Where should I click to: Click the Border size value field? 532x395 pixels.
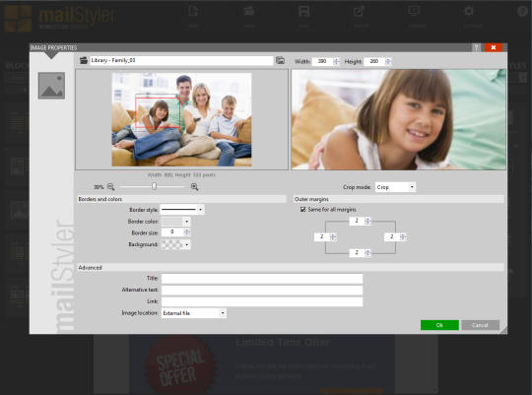(x=172, y=232)
